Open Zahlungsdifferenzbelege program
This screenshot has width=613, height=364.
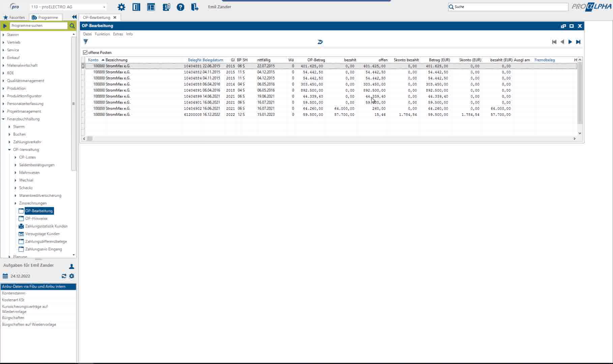click(x=46, y=242)
